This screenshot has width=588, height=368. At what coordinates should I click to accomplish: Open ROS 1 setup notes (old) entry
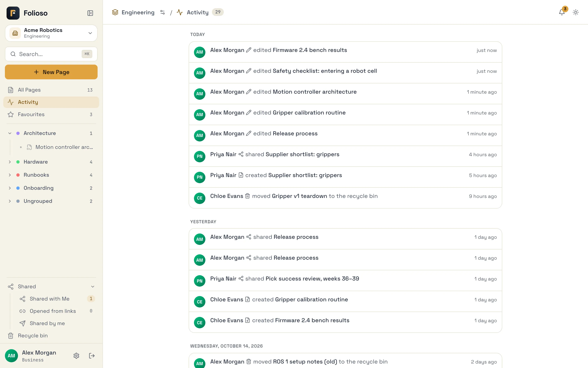[305, 361]
